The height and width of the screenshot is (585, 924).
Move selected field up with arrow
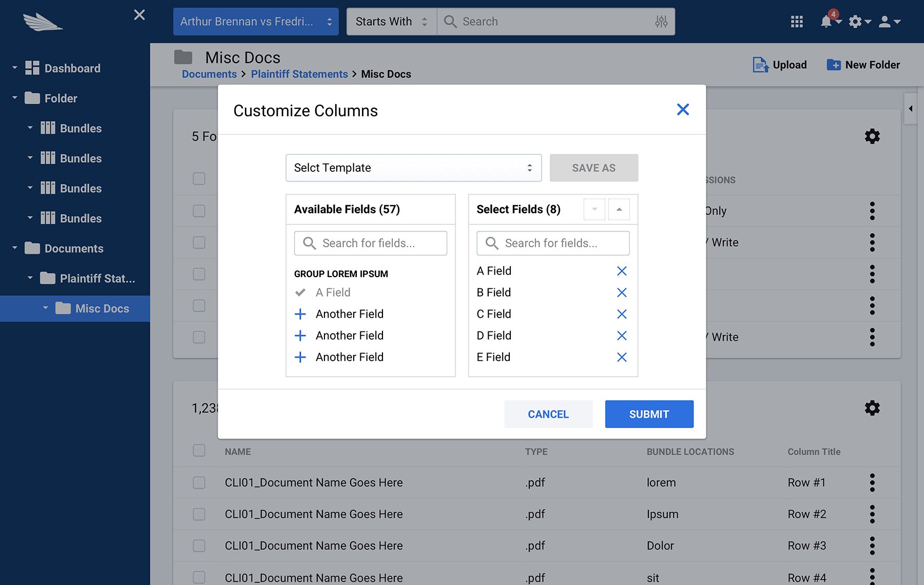(619, 209)
